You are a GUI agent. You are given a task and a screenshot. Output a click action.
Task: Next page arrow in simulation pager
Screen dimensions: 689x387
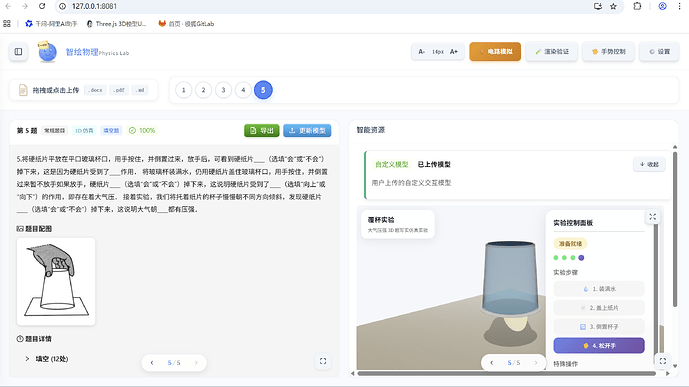536,362
